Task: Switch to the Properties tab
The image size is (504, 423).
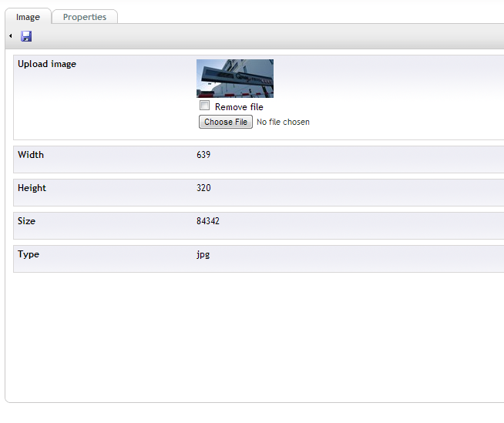Action: (85, 17)
